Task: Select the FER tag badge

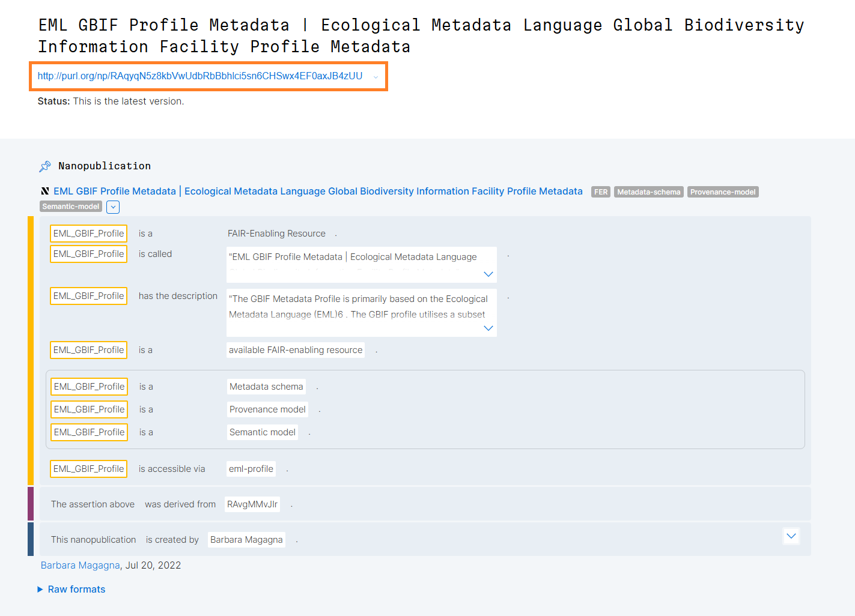Action: point(601,192)
